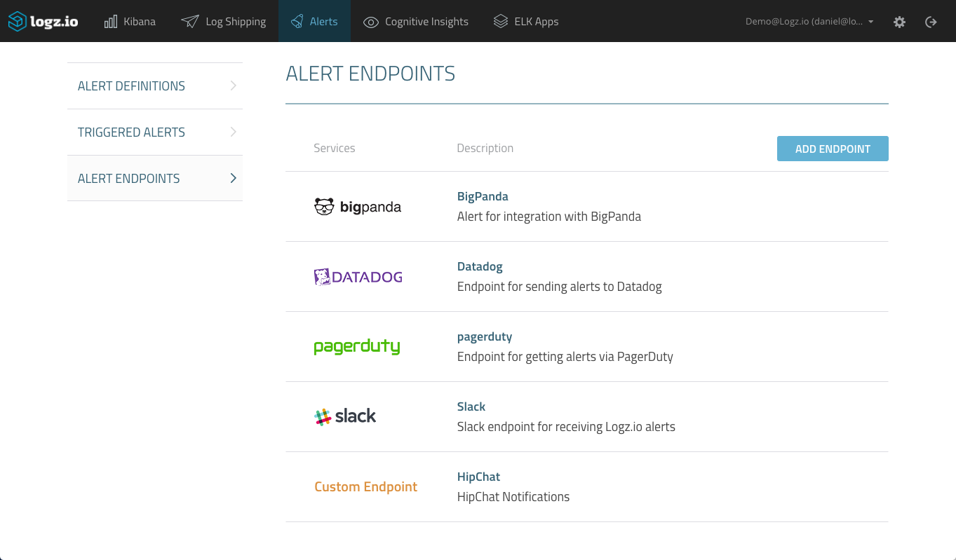Click the ELK Apps layers icon
The width and height of the screenshot is (956, 560).
click(x=500, y=22)
